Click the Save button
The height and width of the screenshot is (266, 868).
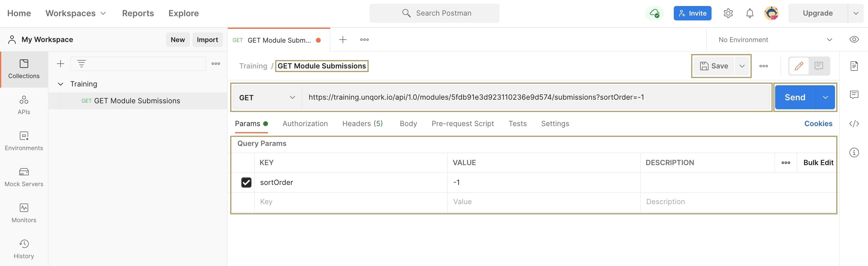[x=714, y=66]
